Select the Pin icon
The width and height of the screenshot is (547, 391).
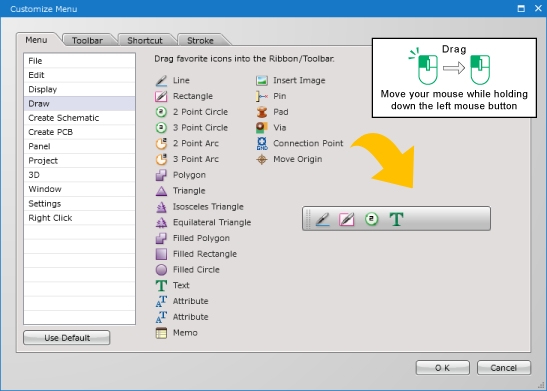[x=262, y=96]
